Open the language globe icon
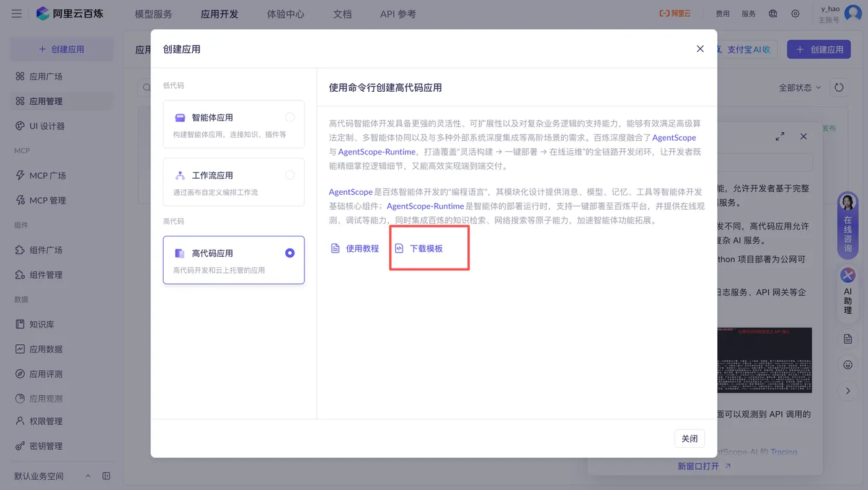Image resolution: width=868 pixels, height=490 pixels. click(773, 14)
